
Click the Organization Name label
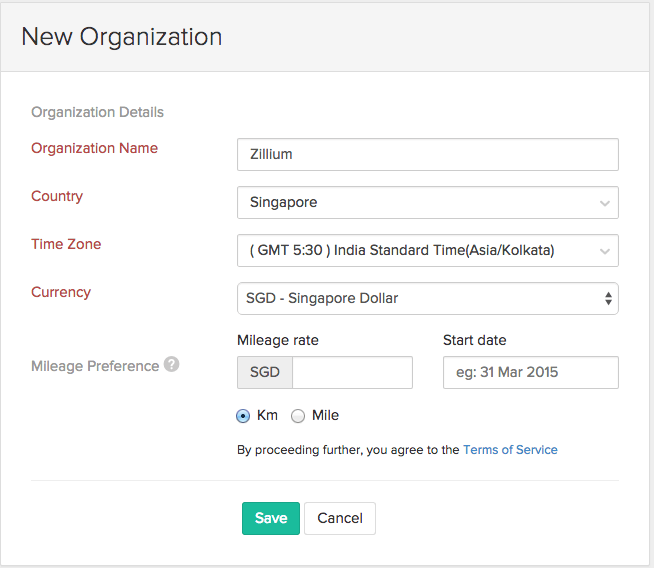94,148
